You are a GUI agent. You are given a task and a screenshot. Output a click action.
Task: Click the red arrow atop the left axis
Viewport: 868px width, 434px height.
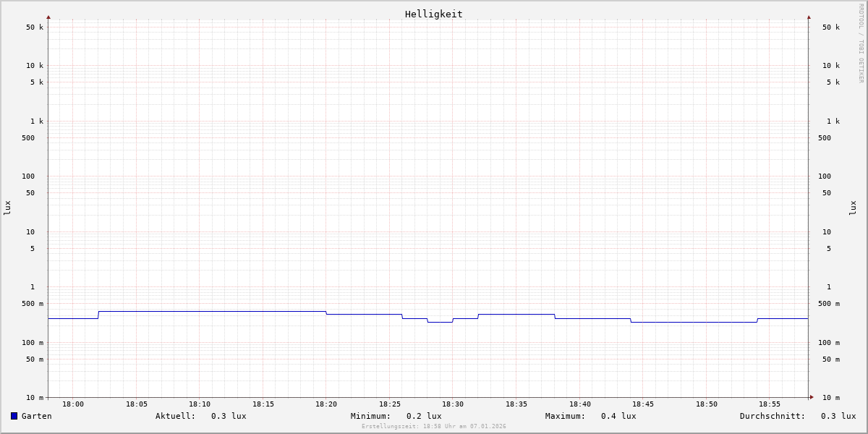tap(48, 17)
